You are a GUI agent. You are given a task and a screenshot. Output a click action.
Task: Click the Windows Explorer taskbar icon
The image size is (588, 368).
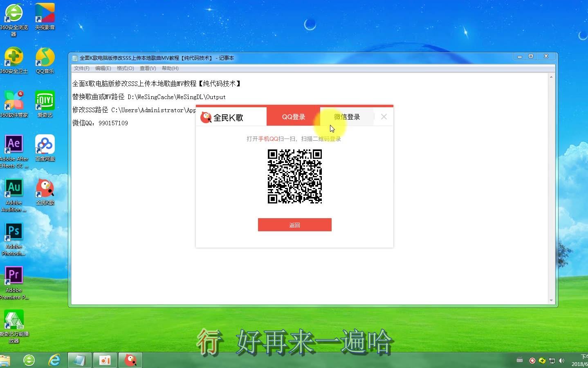point(5,361)
